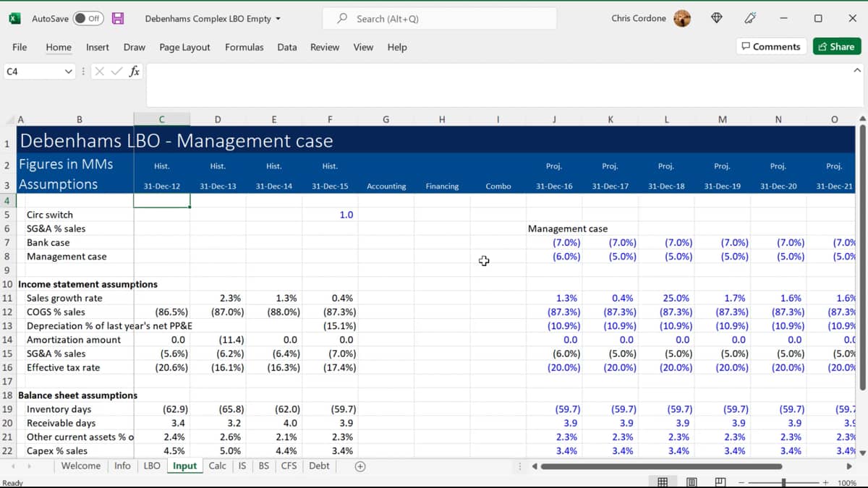The image size is (868, 488).
Task: Click the green Share button
Action: (x=836, y=46)
